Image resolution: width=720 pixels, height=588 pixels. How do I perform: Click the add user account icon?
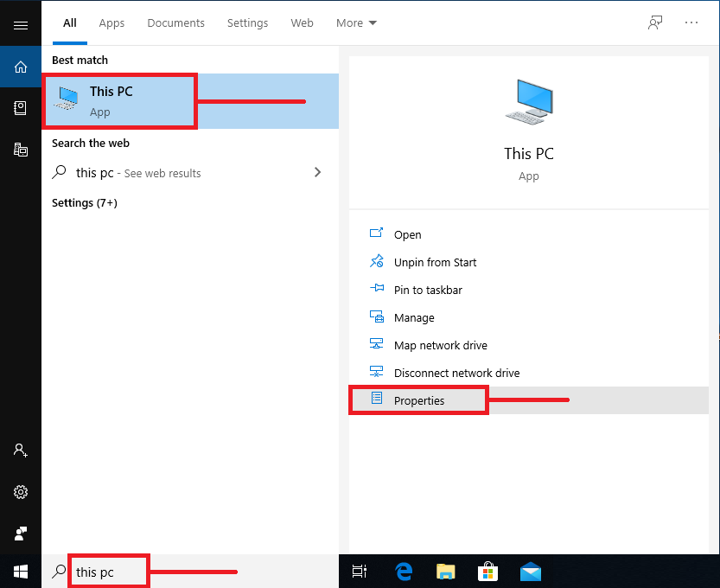click(21, 451)
